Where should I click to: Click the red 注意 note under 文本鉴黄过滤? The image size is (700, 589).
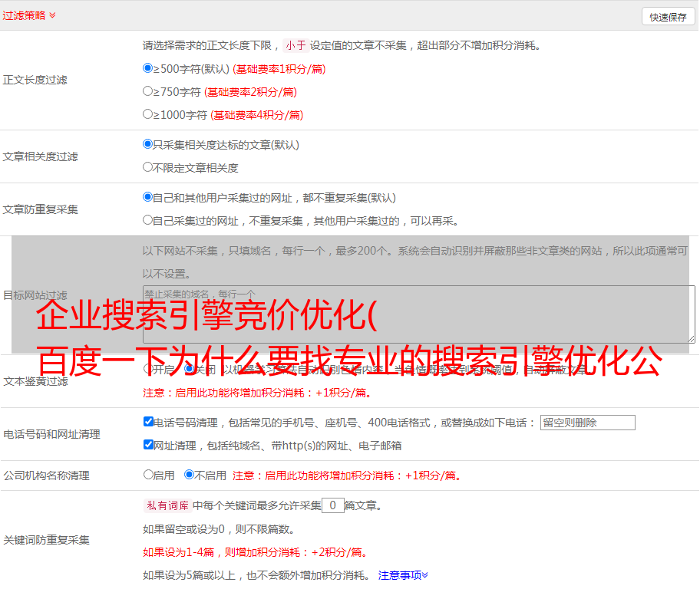coord(257,393)
